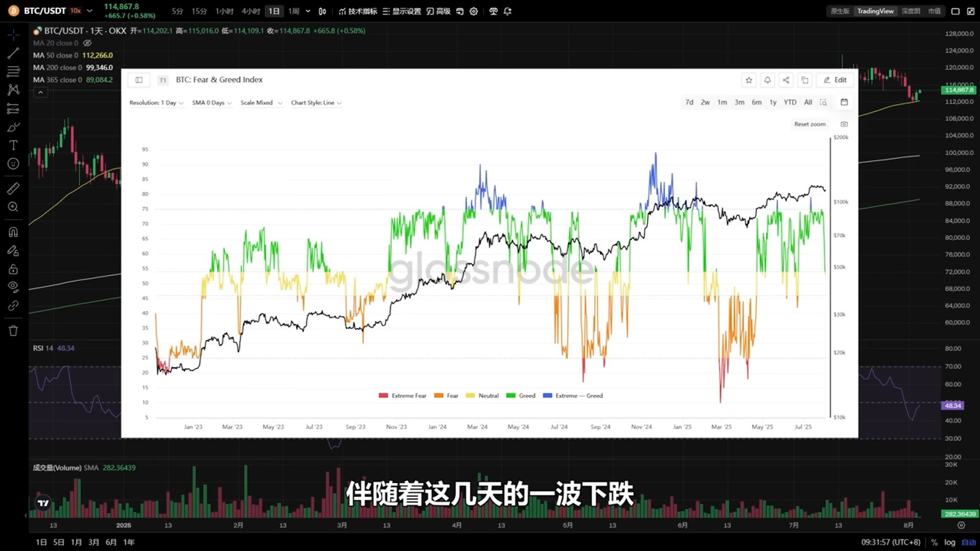Set an alert on Fear & Greed chart
The height and width of the screenshot is (551, 980).
click(767, 80)
